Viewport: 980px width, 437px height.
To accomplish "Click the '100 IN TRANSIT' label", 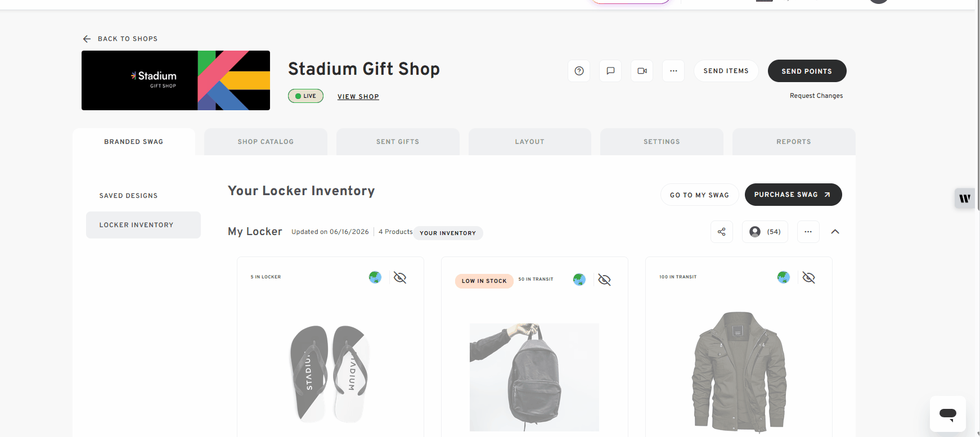I will pyautogui.click(x=678, y=277).
